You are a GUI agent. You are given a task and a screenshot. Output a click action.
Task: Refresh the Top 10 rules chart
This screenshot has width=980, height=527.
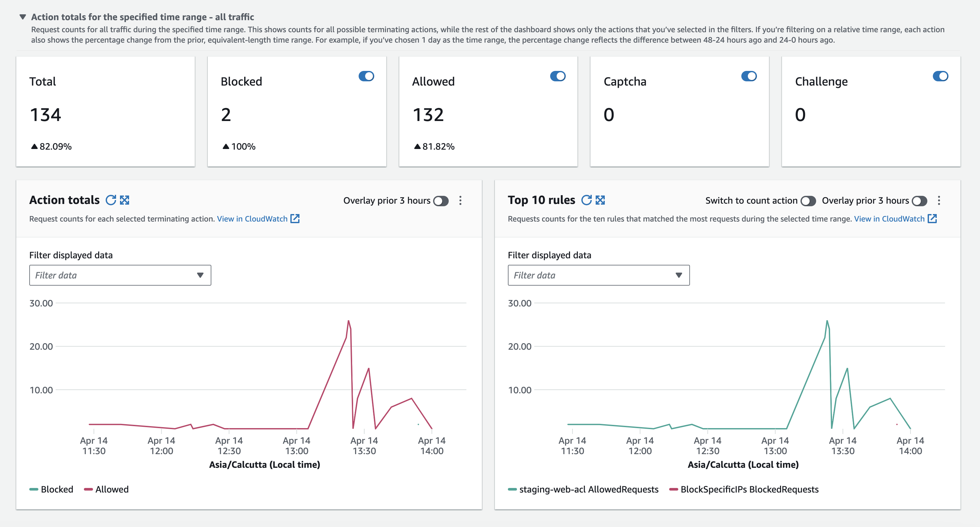click(x=586, y=200)
